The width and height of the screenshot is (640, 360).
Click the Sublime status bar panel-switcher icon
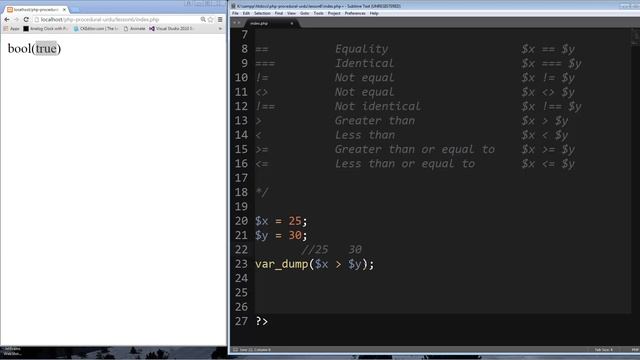click(x=235, y=350)
